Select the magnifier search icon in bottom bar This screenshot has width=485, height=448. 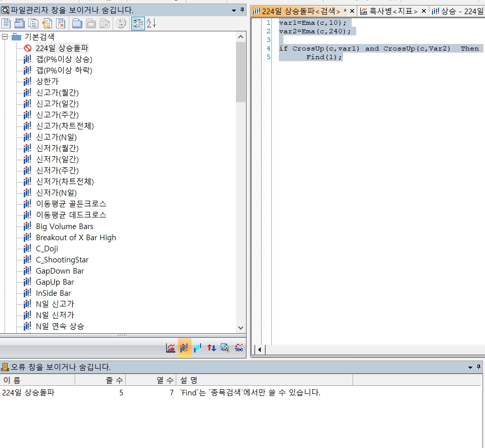tap(225, 348)
